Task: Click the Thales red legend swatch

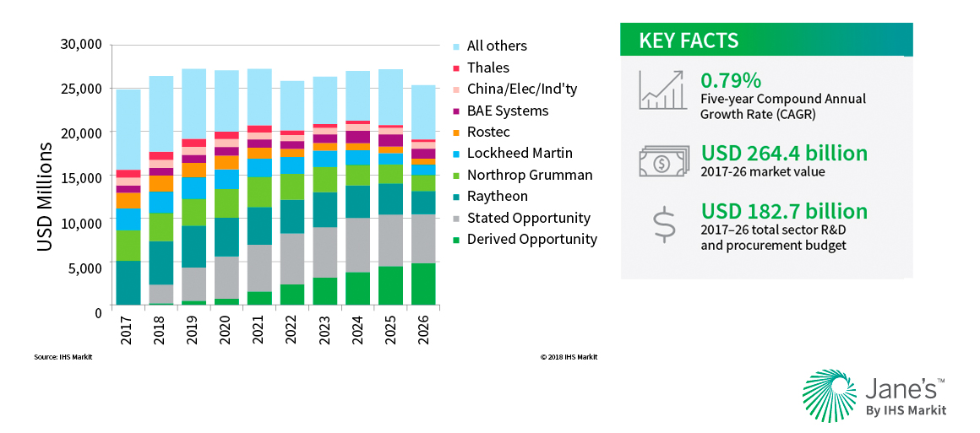Action: point(456,68)
